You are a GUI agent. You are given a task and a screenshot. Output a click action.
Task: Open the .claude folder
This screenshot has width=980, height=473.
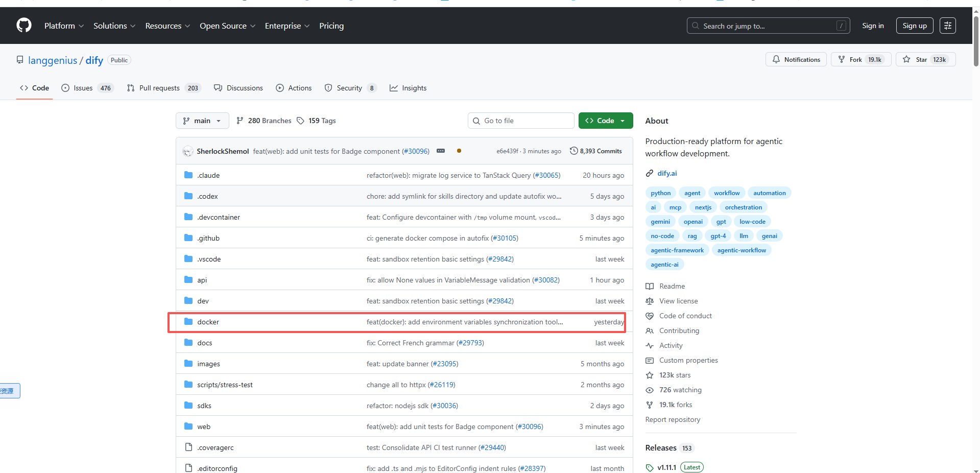pyautogui.click(x=208, y=175)
